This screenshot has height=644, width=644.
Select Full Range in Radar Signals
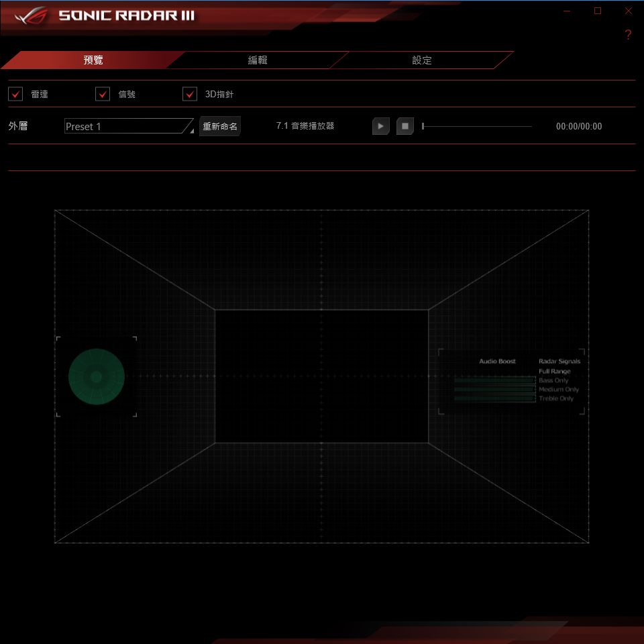[x=554, y=371]
